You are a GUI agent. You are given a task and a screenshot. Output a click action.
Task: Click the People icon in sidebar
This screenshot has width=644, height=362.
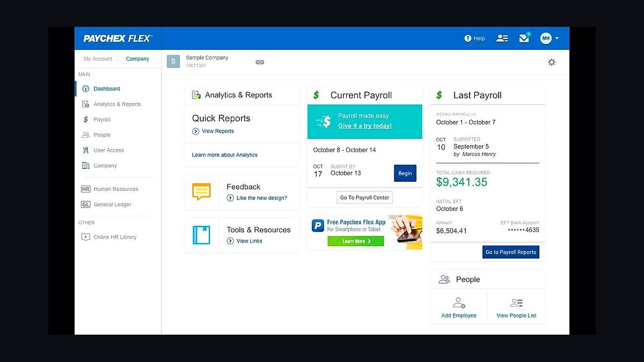coord(85,135)
